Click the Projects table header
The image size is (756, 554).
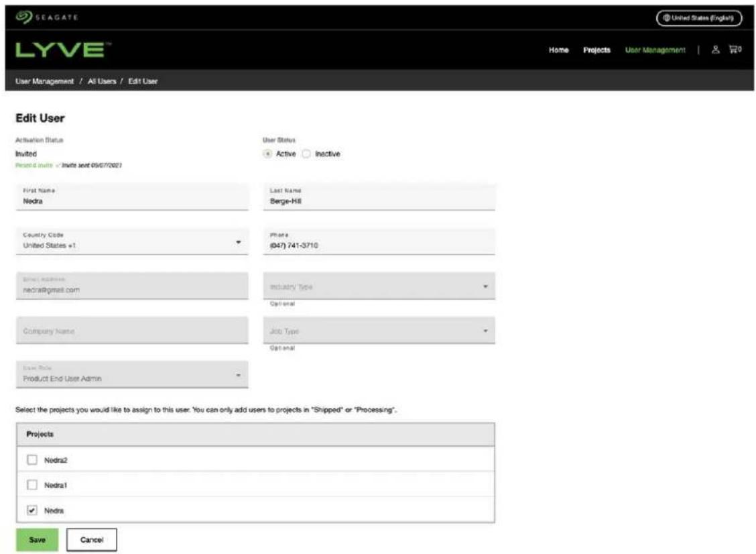255,435
